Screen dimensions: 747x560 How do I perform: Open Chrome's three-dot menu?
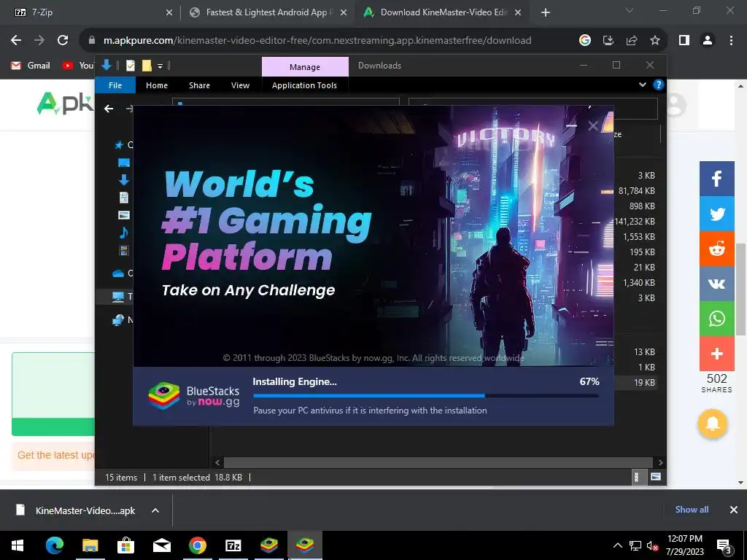click(x=731, y=41)
